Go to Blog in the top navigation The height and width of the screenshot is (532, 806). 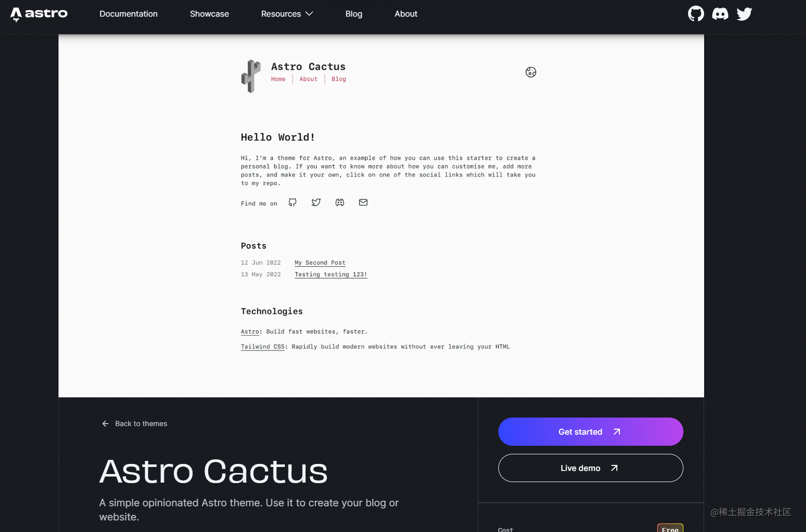point(354,14)
